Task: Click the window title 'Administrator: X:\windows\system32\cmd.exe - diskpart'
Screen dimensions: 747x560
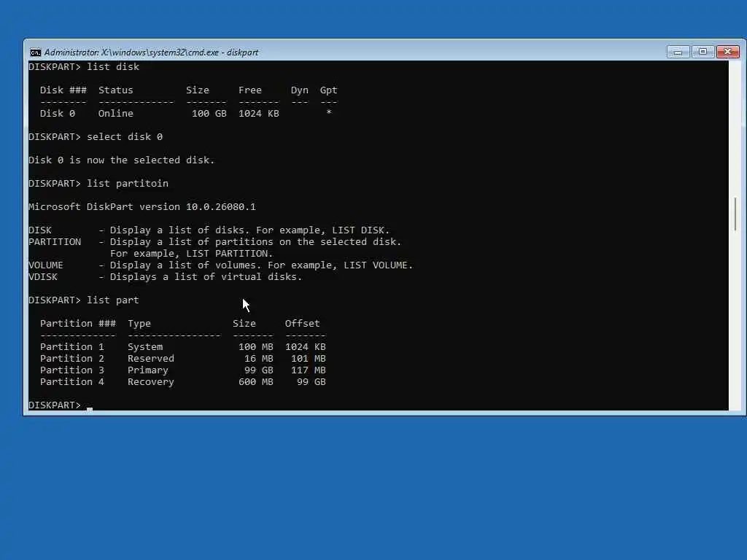Action: click(x=151, y=52)
